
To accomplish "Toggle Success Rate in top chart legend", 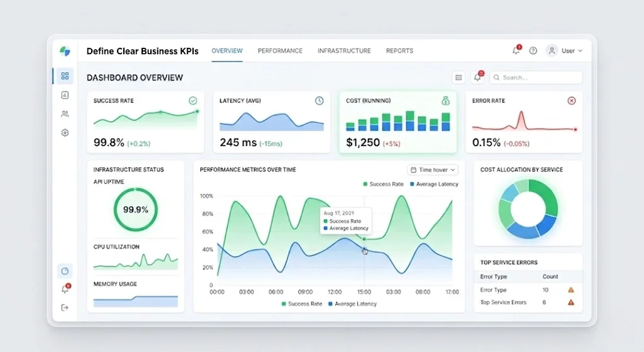I will coord(383,185).
